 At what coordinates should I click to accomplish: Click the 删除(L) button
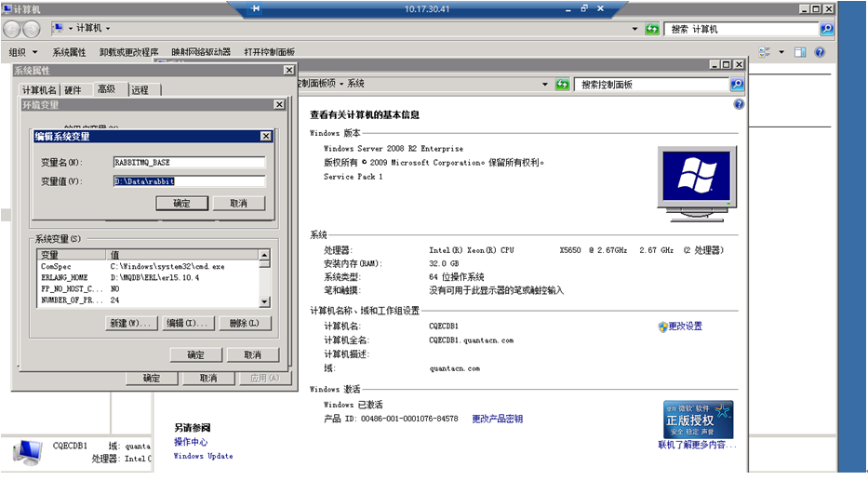tap(245, 324)
